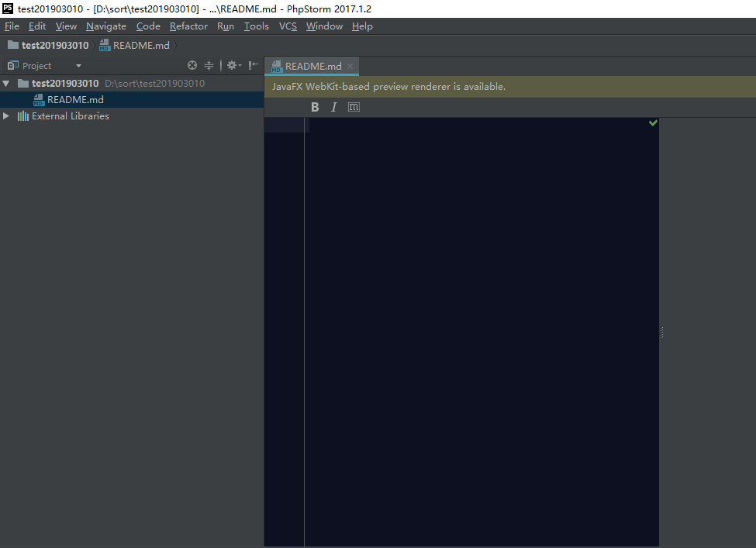Click the editor-preview splitter handle
This screenshot has width=756, height=548.
click(661, 332)
